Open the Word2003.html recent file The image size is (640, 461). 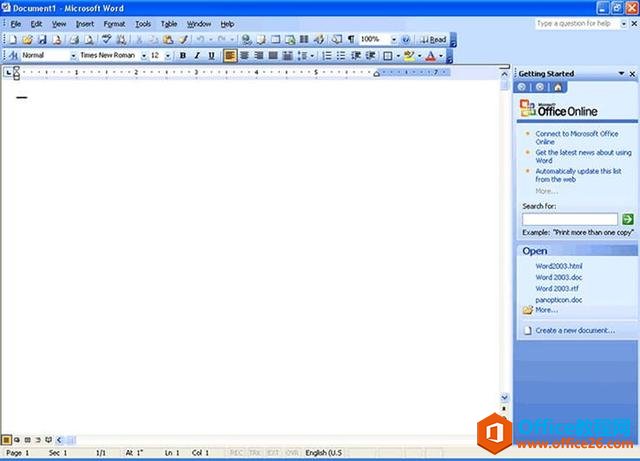click(x=559, y=266)
